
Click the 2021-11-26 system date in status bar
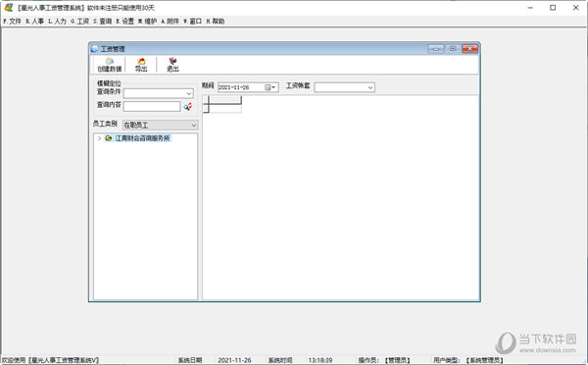[x=235, y=360]
